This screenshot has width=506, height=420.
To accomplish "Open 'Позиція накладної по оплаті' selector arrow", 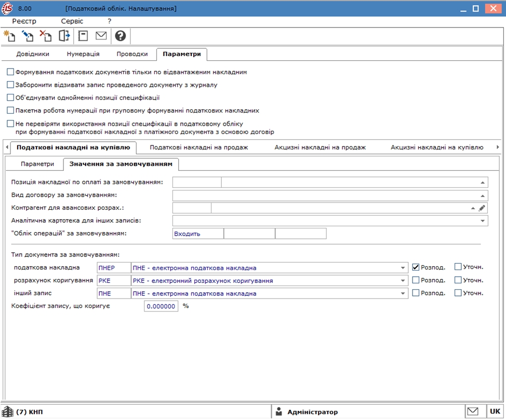I will pyautogui.click(x=483, y=183).
